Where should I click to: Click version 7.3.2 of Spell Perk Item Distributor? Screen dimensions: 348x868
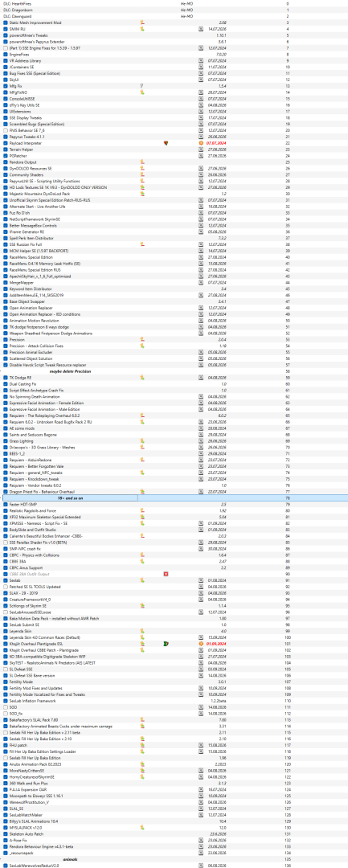click(223, 238)
